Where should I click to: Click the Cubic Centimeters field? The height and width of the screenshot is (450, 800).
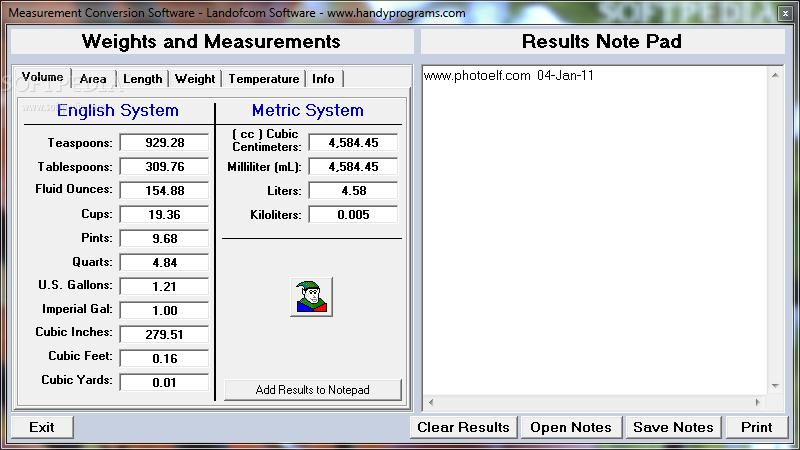click(x=353, y=142)
